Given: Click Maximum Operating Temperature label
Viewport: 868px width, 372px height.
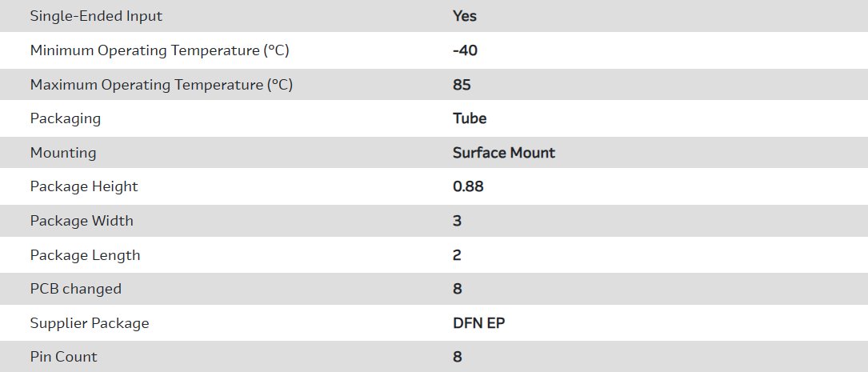Looking at the screenshot, I should 162,85.
